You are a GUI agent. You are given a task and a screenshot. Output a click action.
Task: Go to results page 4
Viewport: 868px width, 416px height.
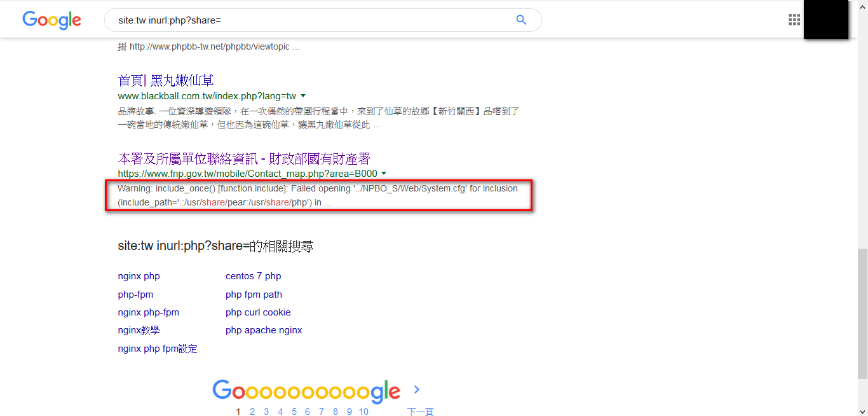280,412
